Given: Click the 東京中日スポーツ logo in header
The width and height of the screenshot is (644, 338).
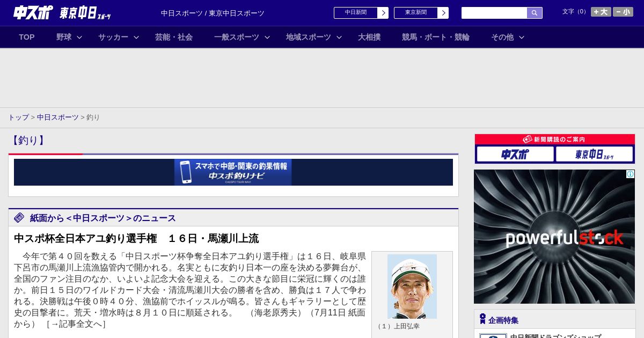Looking at the screenshot, I should pyautogui.click(x=85, y=13).
